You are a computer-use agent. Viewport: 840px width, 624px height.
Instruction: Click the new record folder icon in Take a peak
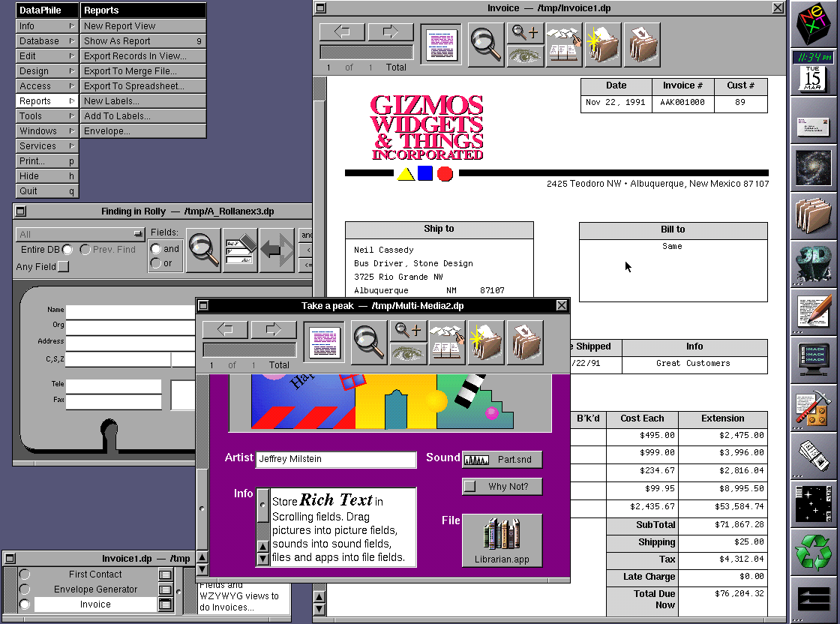pyautogui.click(x=485, y=343)
